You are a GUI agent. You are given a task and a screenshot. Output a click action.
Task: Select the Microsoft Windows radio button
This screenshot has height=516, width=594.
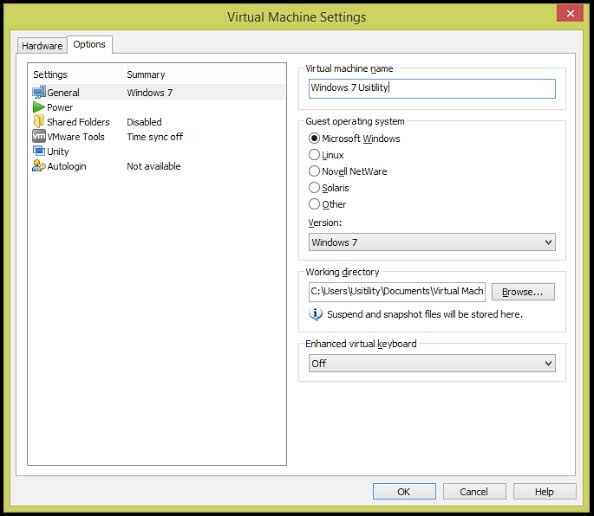314,138
